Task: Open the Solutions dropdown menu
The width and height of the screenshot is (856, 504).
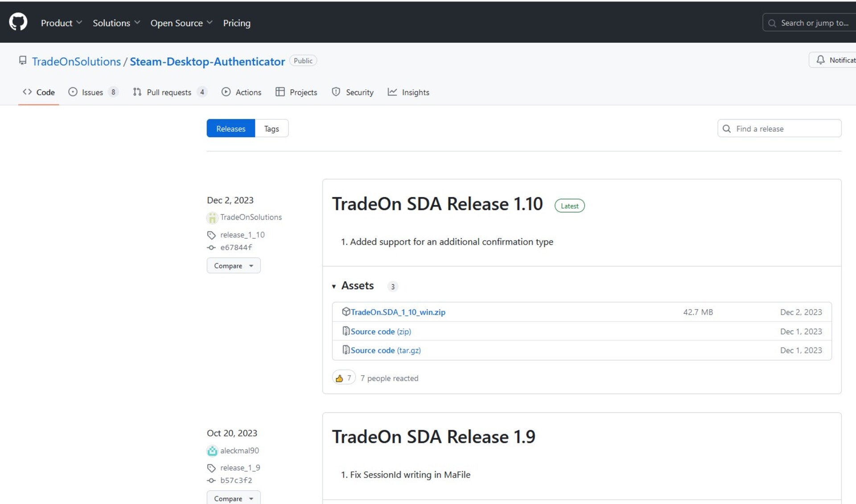Action: point(116,23)
